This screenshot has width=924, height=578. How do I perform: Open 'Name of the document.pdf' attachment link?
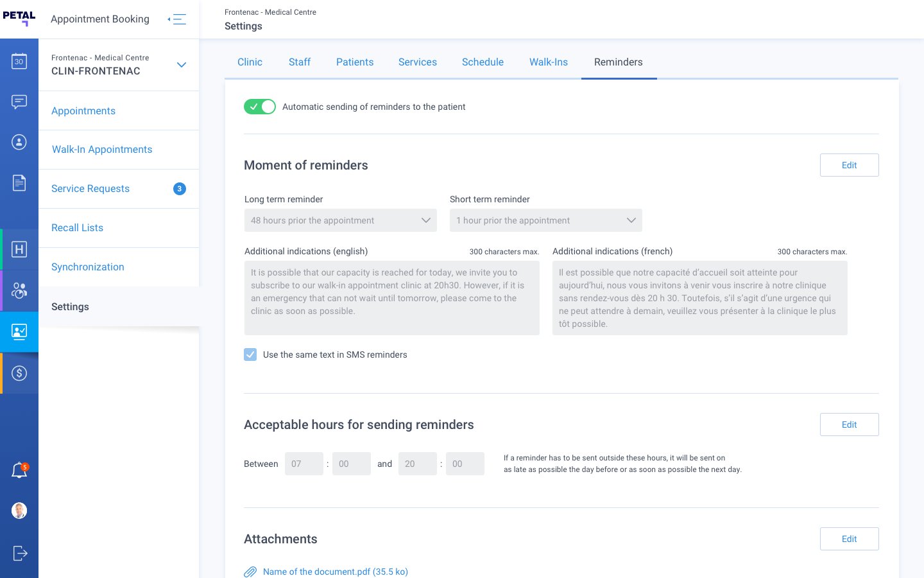tap(336, 571)
